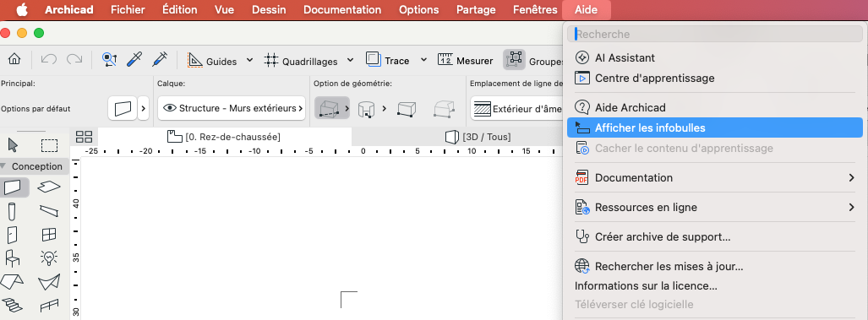
Task: Select the Beam tool
Action: click(49, 210)
